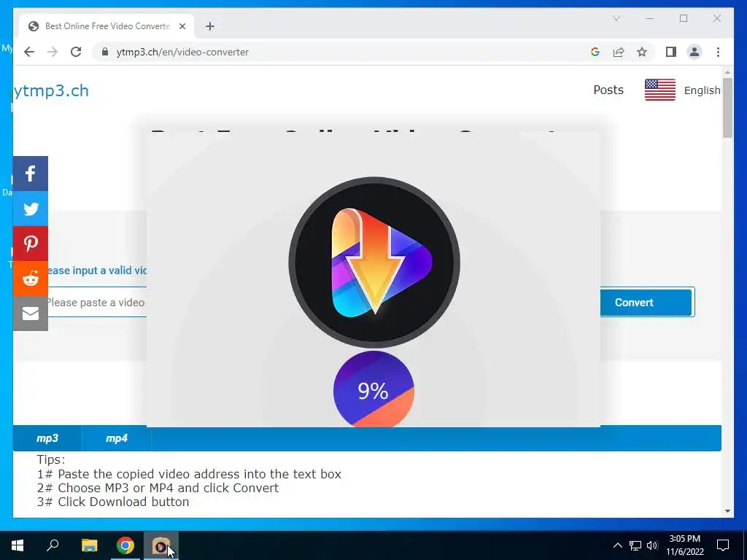The image size is (747, 560).
Task: Pin page with Pinterest sidebar icon
Action: tap(31, 244)
